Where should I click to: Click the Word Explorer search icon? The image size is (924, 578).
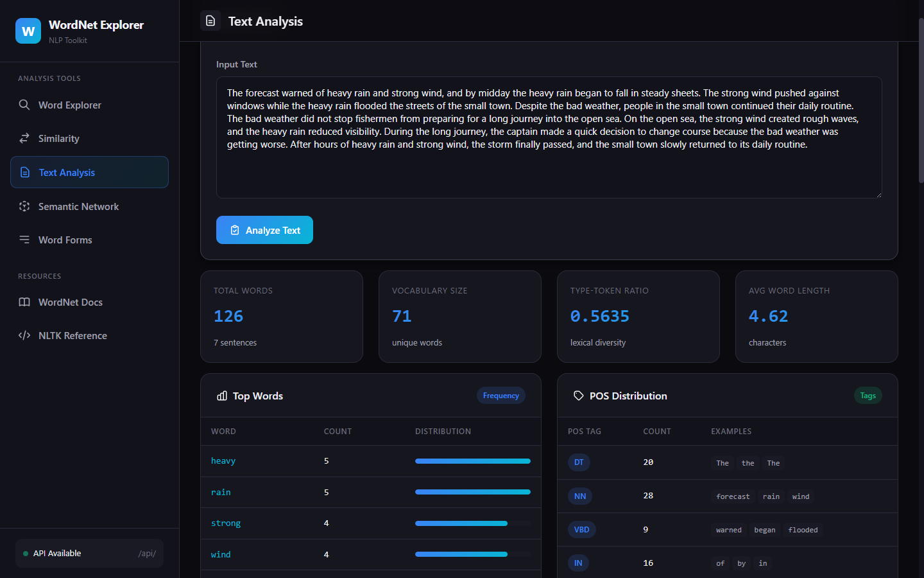24,105
